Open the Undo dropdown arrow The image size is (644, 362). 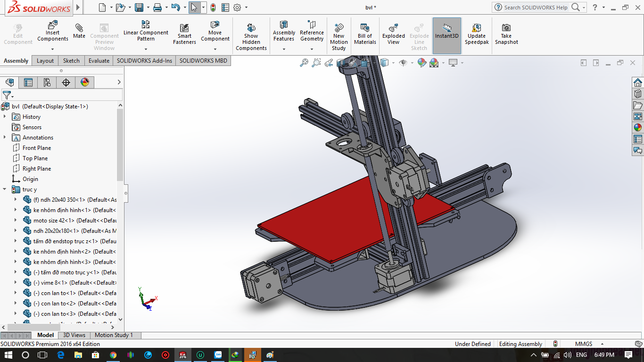click(x=184, y=8)
